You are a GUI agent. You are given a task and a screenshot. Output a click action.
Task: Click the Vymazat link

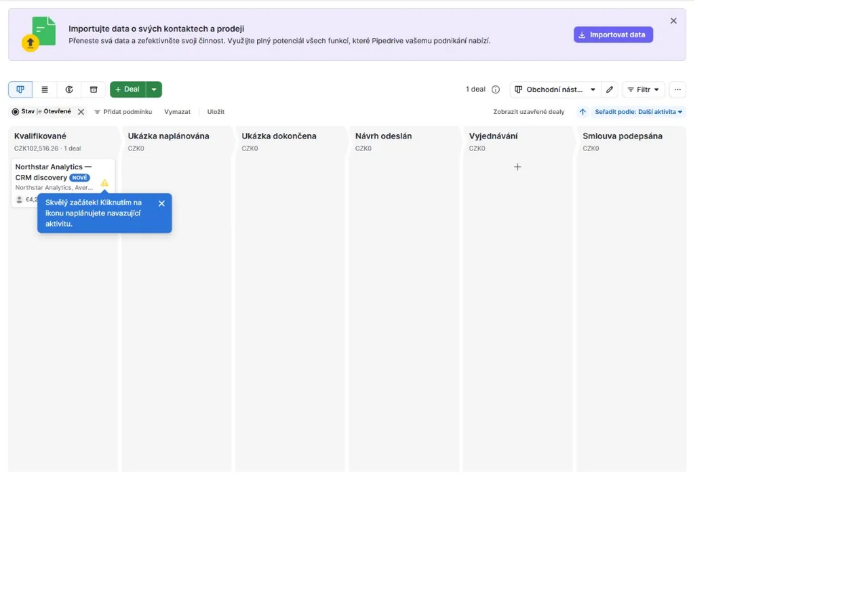(x=177, y=112)
